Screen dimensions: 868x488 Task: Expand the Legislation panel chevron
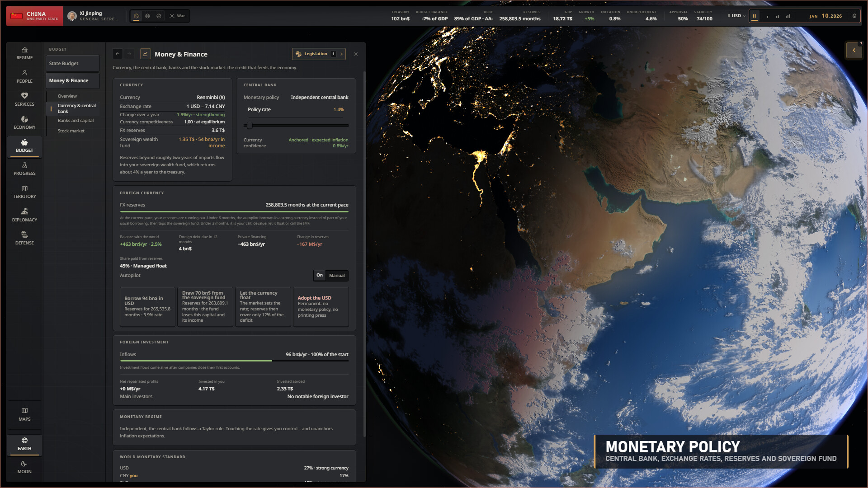pos(342,54)
